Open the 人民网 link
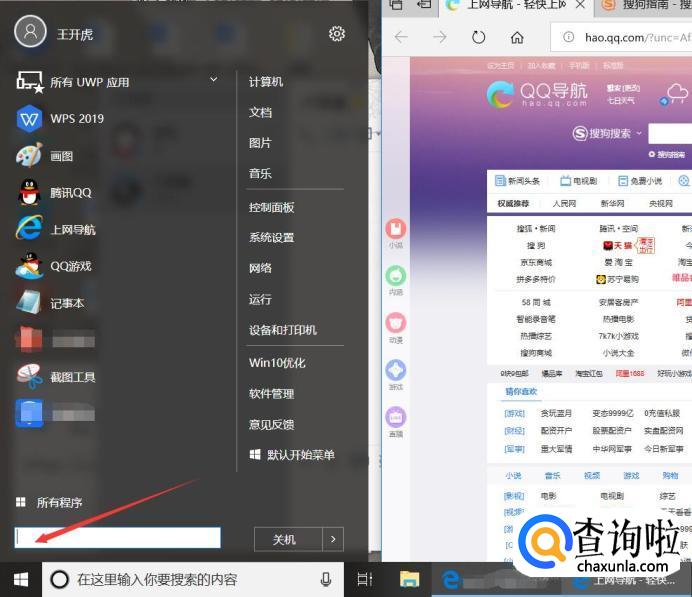 tap(564, 203)
